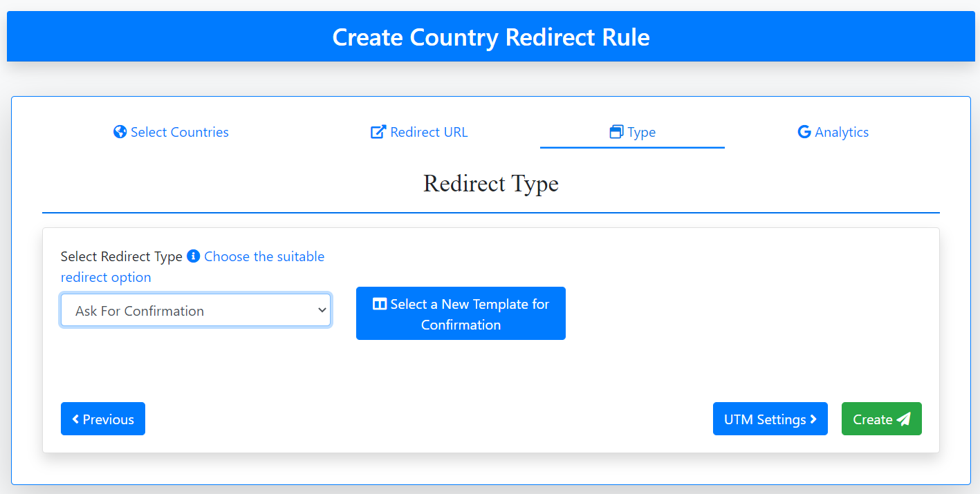Select the Type tab label
The width and height of the screenshot is (980, 494).
(642, 132)
